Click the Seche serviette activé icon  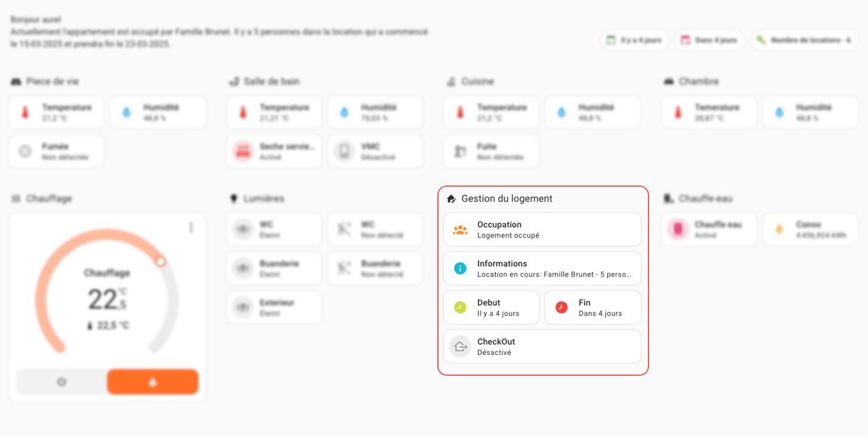pyautogui.click(x=242, y=151)
